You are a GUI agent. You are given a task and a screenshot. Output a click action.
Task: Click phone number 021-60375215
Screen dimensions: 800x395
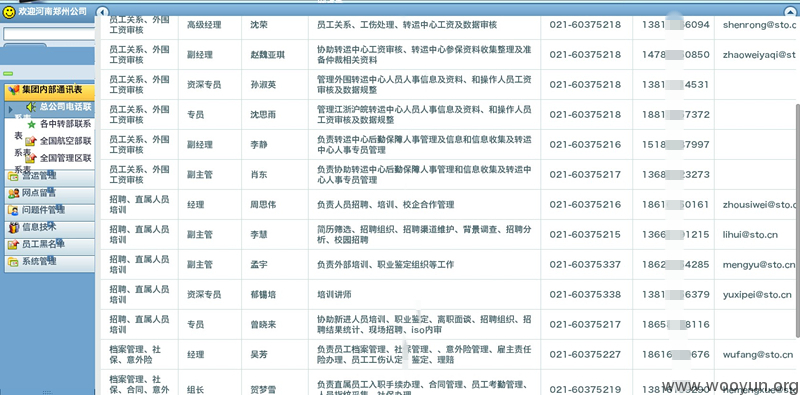coord(585,235)
